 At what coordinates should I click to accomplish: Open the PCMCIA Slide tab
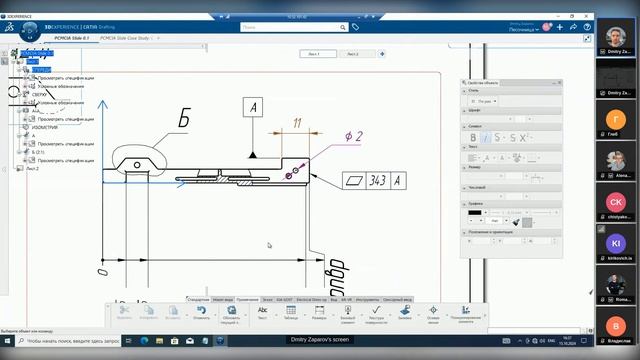pyautogui.click(x=71, y=38)
